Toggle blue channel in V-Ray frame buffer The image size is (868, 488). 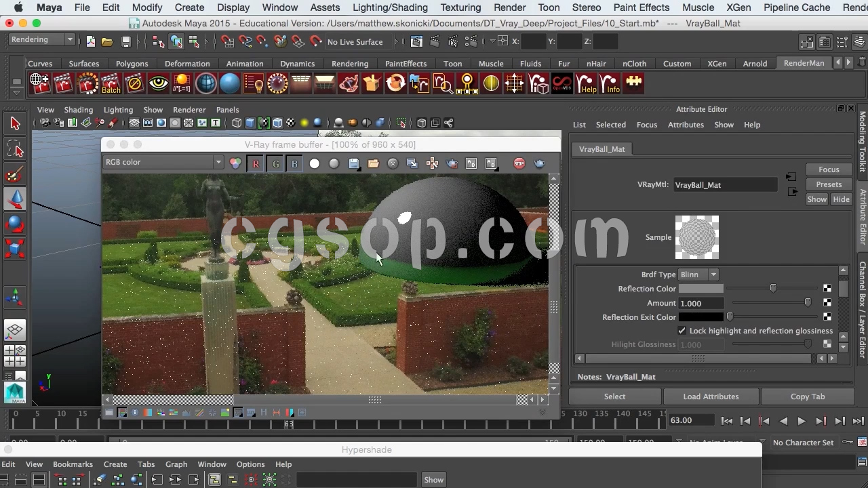pos(294,163)
